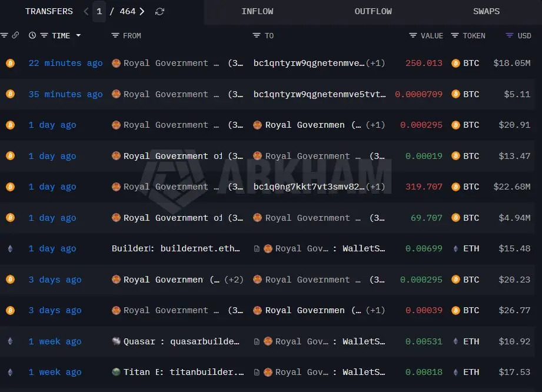The image size is (542, 392).
Task: Open the TO column filter
Action: coord(256,35)
